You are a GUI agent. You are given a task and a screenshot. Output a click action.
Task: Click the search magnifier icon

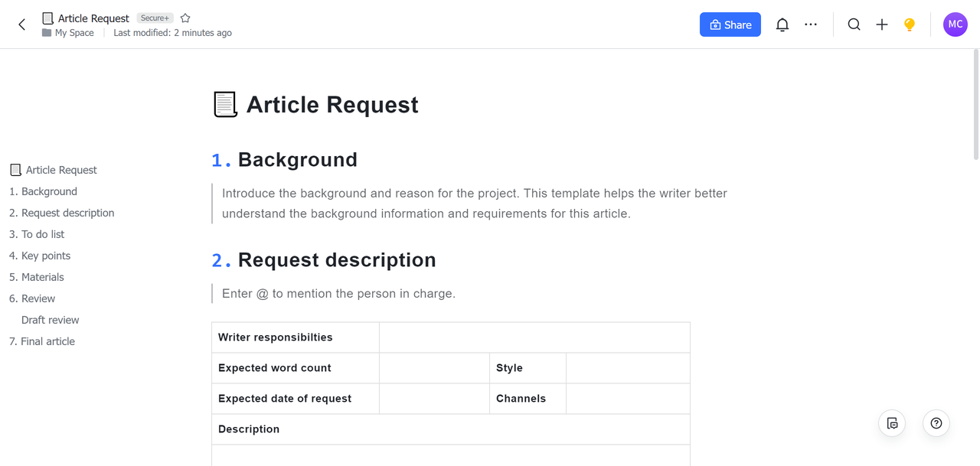854,24
